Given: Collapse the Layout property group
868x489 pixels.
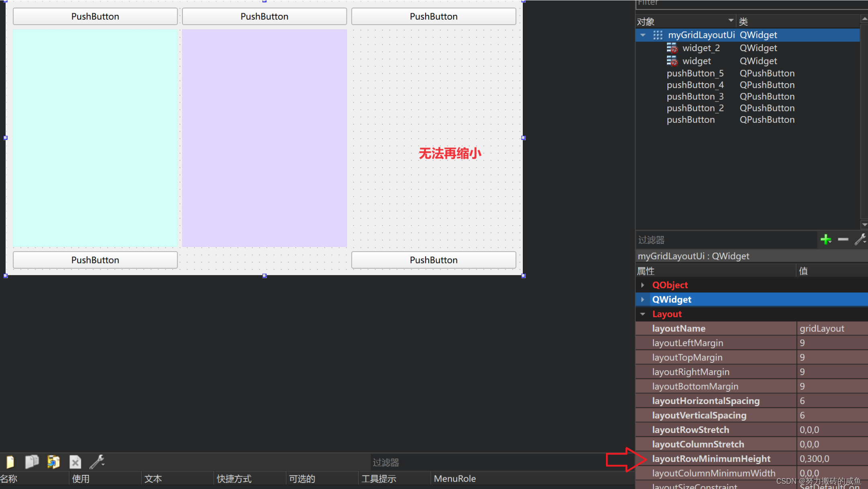Looking at the screenshot, I should pyautogui.click(x=643, y=314).
